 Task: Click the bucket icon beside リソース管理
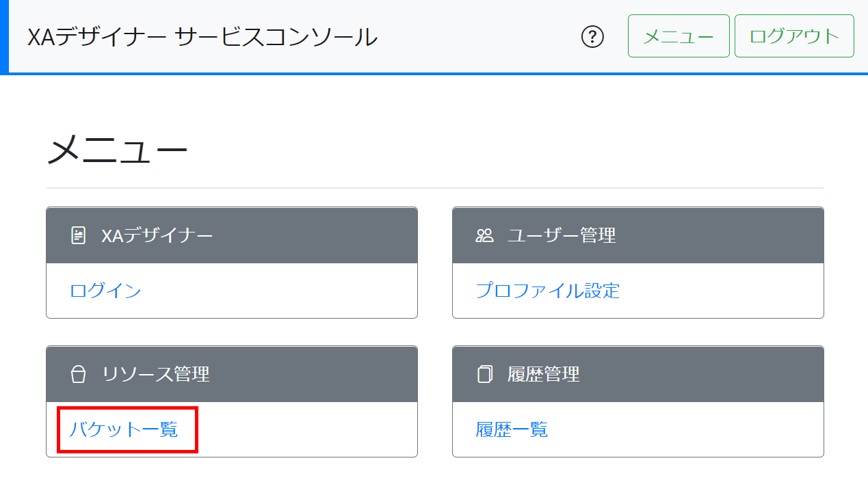79,375
